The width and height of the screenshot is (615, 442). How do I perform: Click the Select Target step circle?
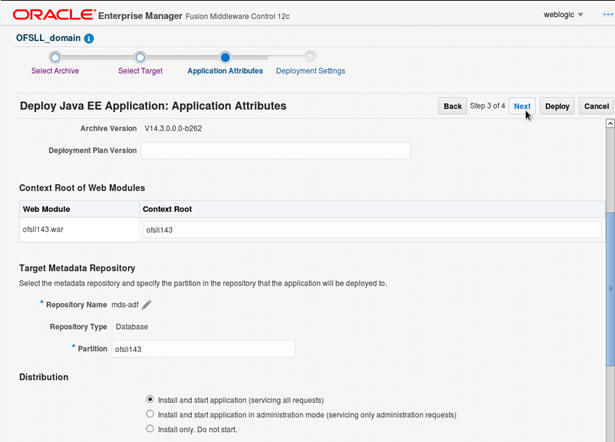tap(140, 57)
